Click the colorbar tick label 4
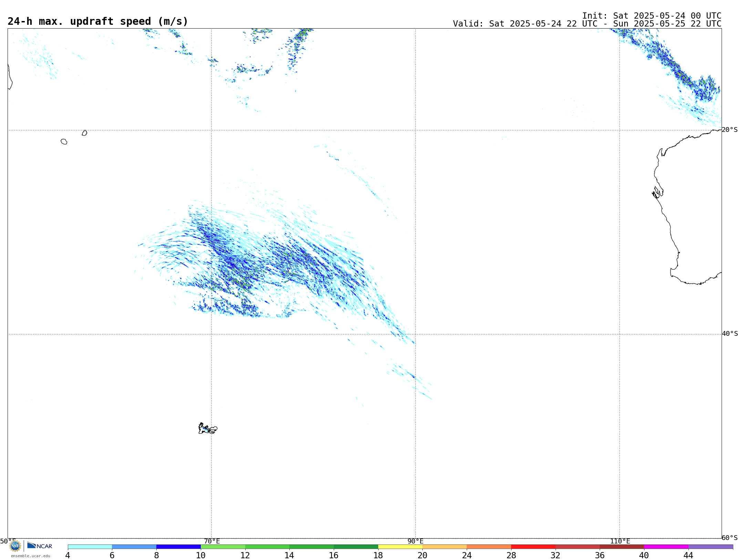Viewport: 744px width, 560px height. click(68, 556)
